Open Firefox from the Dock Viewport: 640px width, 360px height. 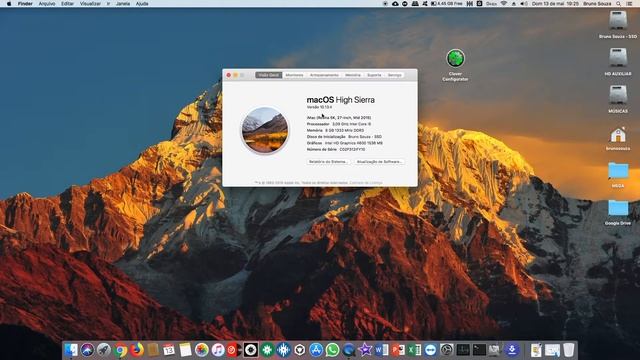136,350
